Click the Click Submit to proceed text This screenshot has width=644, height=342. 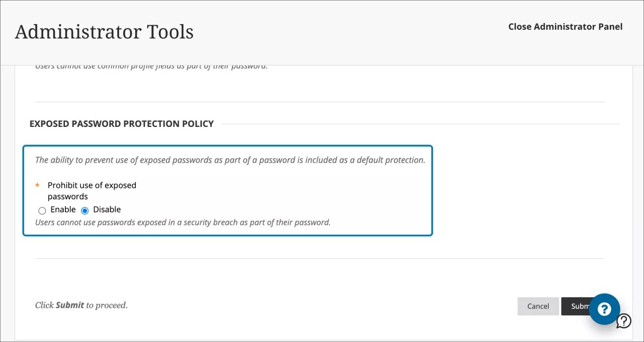click(81, 305)
